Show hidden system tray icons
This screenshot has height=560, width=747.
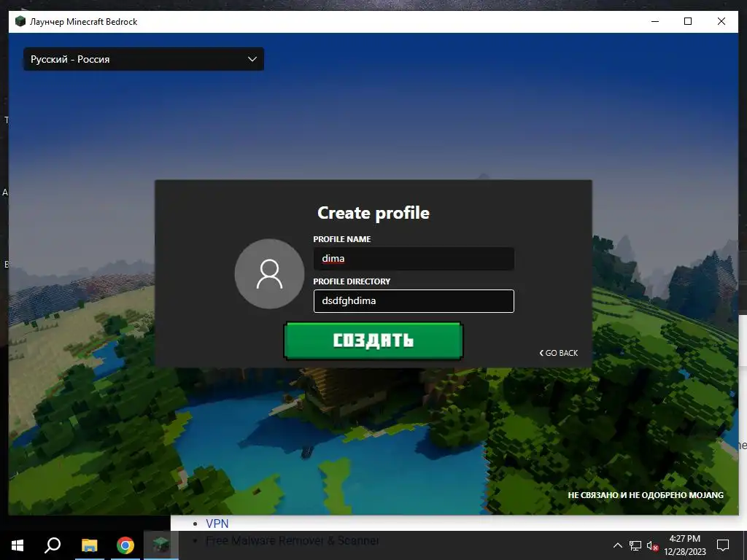click(617, 545)
